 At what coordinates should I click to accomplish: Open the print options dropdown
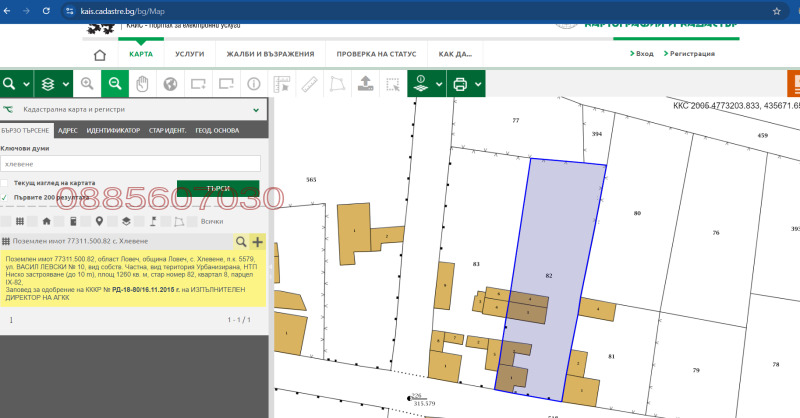(478, 84)
